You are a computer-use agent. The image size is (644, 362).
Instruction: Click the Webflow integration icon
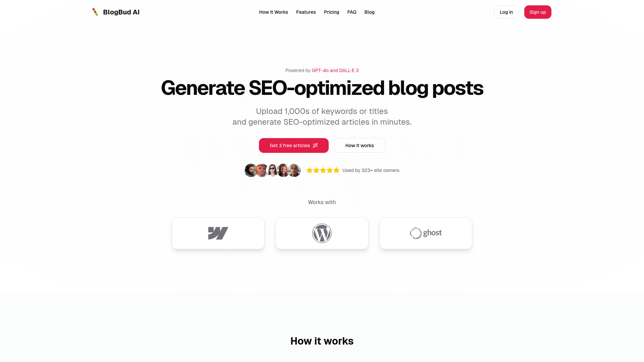click(x=218, y=233)
